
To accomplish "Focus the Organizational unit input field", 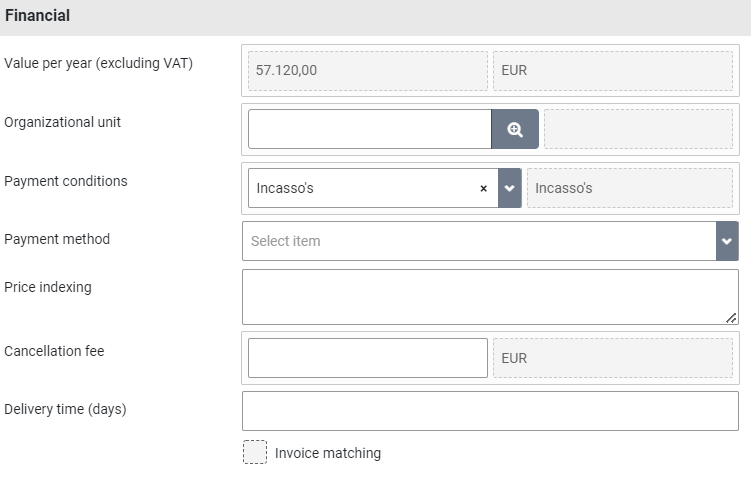I will point(369,129).
